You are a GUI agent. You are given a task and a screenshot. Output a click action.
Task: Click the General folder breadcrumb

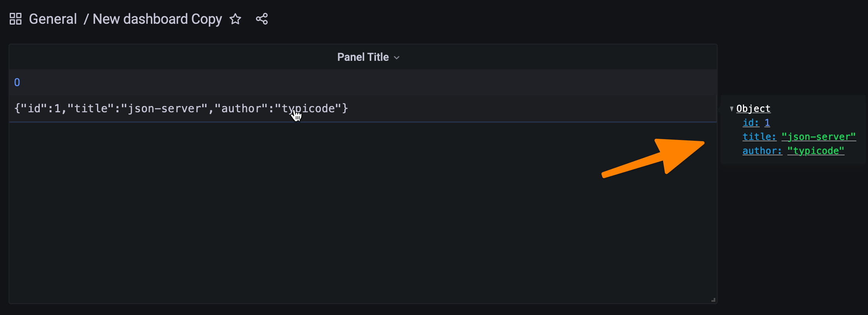[x=53, y=19]
